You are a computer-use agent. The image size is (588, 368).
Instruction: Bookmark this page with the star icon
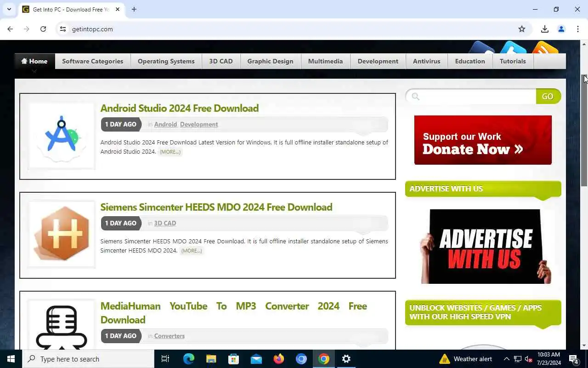[x=522, y=29]
